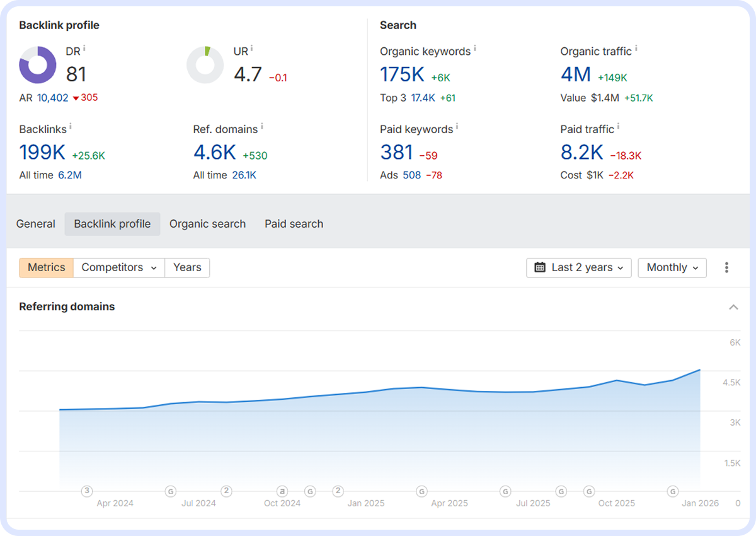This screenshot has width=756, height=536.
Task: Open the Last 2 years date range dropdown
Action: tap(578, 267)
